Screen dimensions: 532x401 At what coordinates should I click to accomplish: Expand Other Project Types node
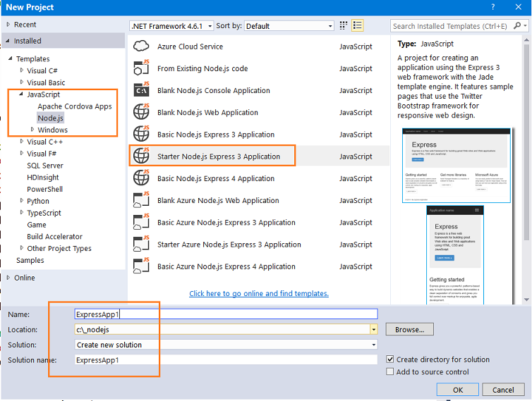click(x=22, y=248)
